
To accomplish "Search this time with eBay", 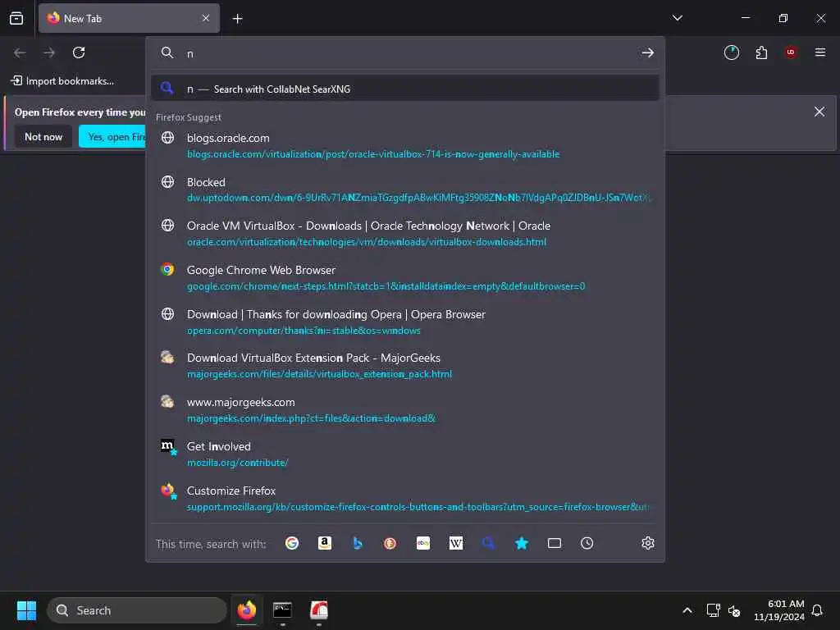I will pos(423,543).
